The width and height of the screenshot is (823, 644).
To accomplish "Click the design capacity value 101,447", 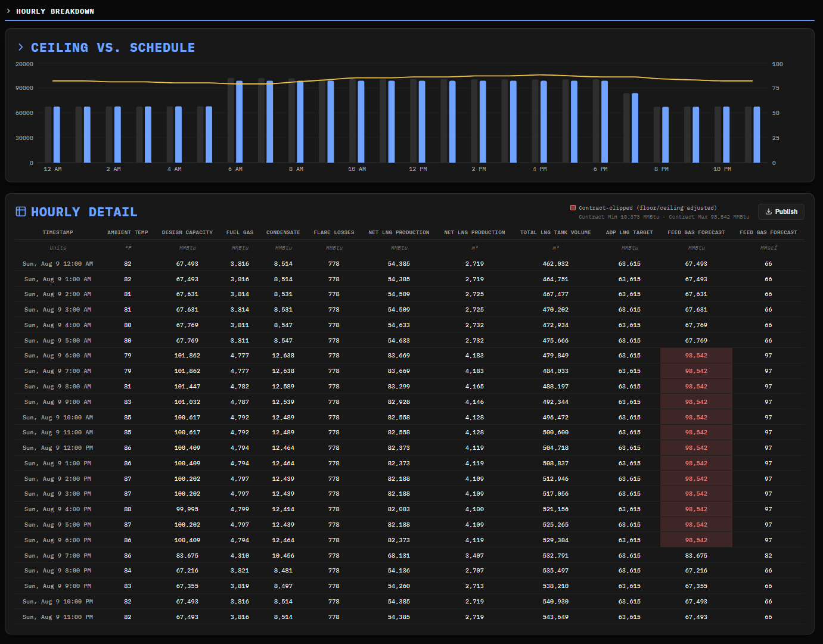I will coord(187,387).
